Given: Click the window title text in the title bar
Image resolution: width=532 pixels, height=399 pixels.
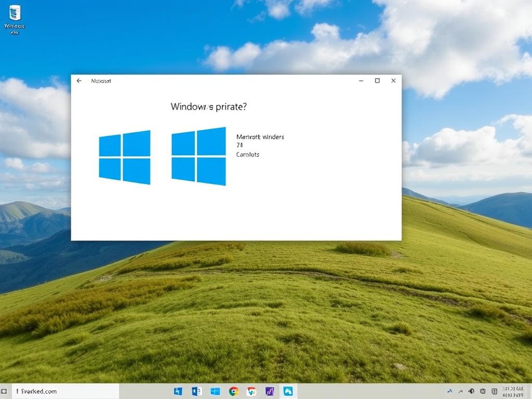Looking at the screenshot, I should 101,81.
